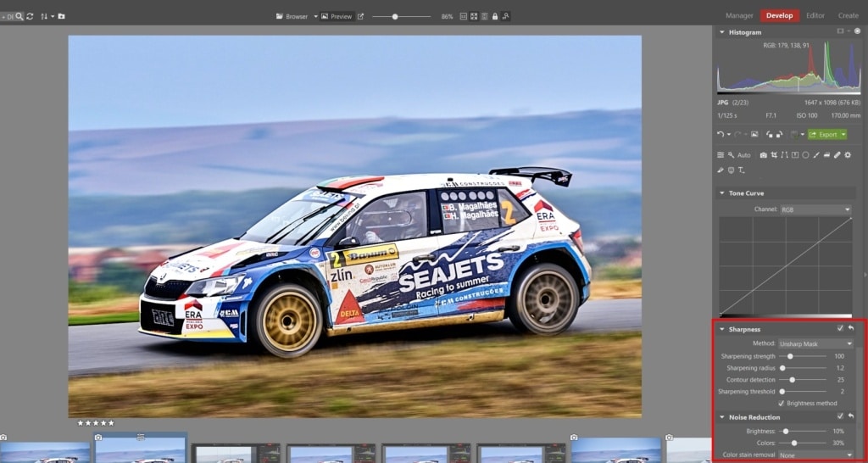Click the before/after image icon
The width and height of the screenshot is (868, 463).
[x=754, y=134]
